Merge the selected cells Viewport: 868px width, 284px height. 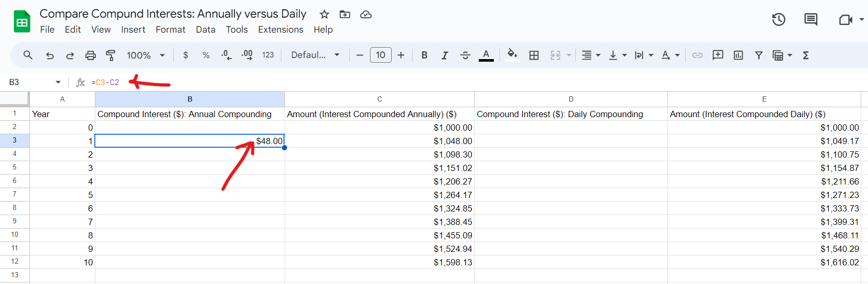(556, 55)
